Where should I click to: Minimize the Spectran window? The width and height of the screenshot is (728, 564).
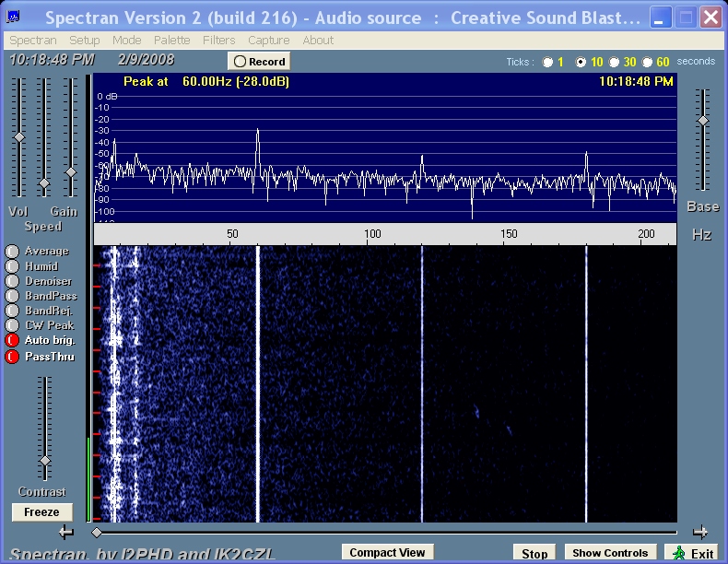coord(660,18)
